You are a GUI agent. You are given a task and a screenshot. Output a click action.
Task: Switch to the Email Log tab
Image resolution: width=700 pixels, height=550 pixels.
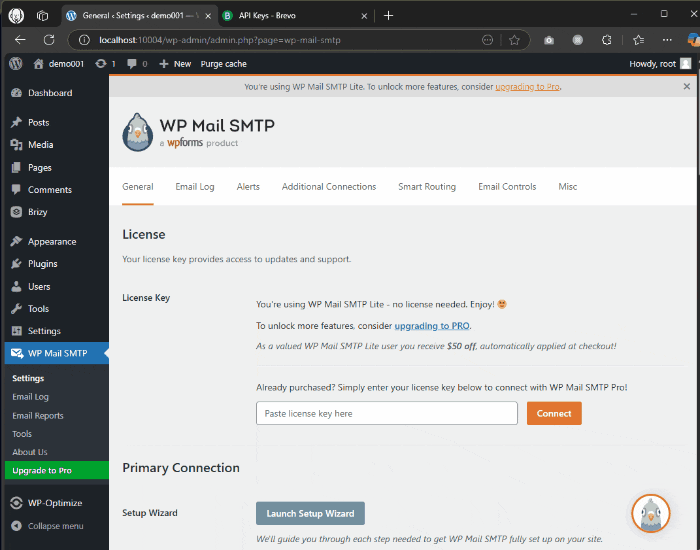click(x=195, y=187)
